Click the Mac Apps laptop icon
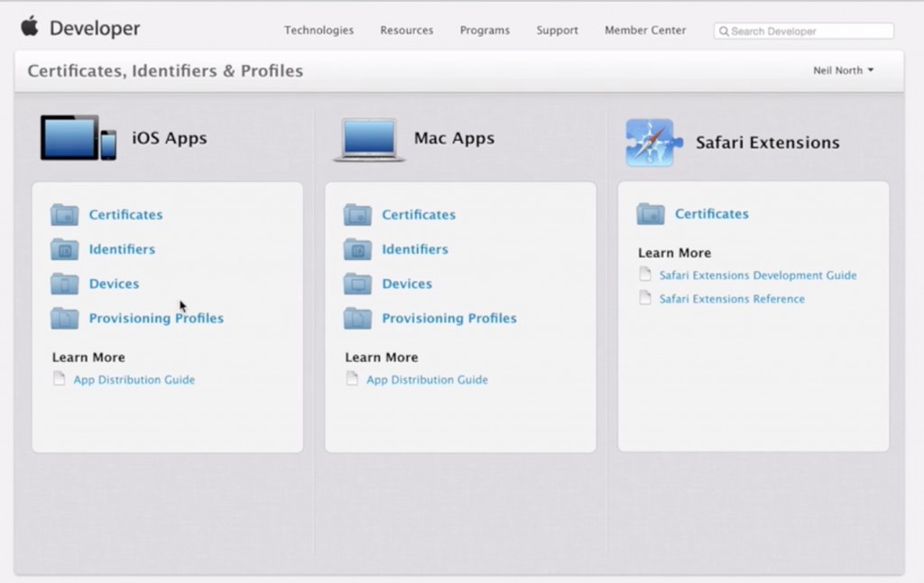This screenshot has width=924, height=583. tap(369, 140)
